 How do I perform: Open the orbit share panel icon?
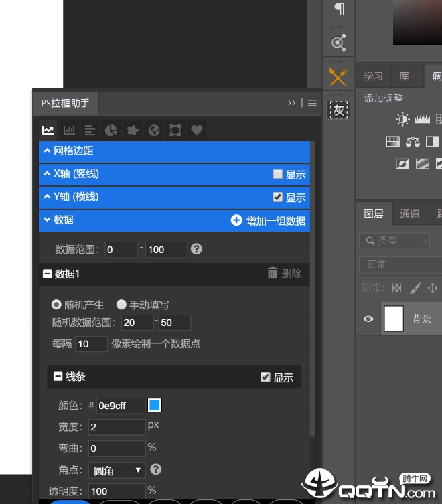(339, 43)
